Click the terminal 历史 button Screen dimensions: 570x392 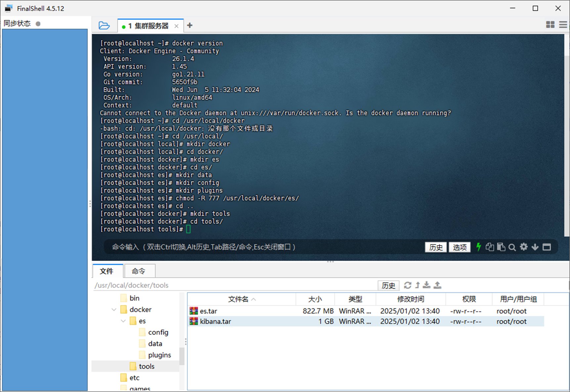436,247
